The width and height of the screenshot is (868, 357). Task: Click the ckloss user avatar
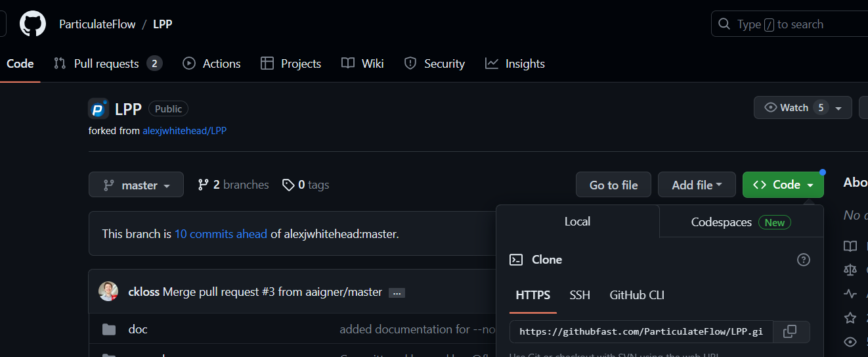(x=108, y=291)
